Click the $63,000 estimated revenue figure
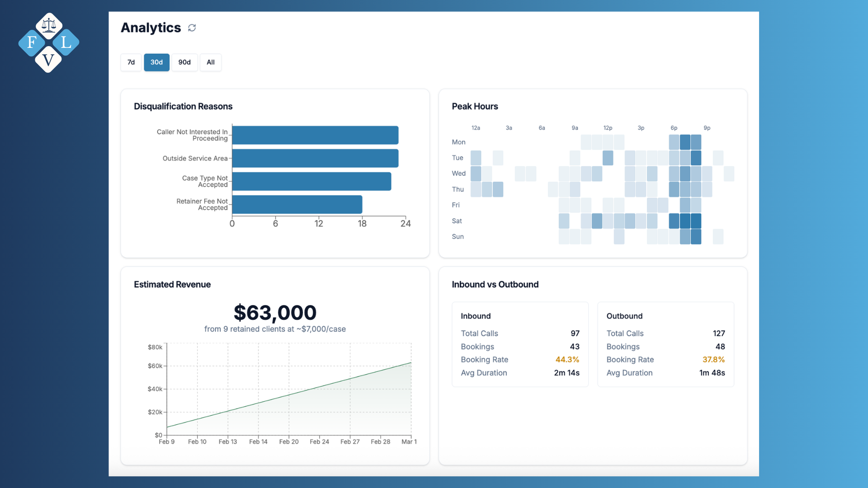Viewport: 868px width, 488px height. pos(275,313)
